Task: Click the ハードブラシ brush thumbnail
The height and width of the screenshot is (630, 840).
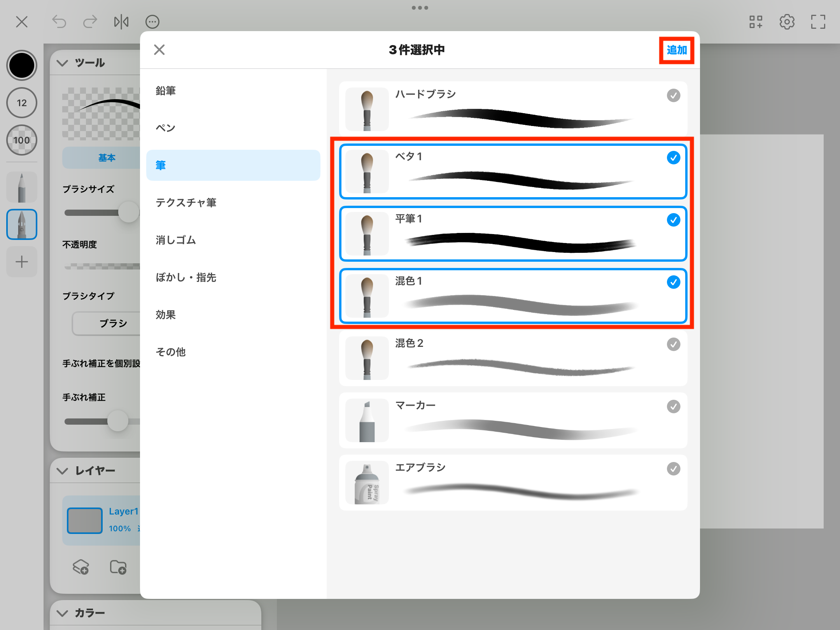Action: point(367,109)
